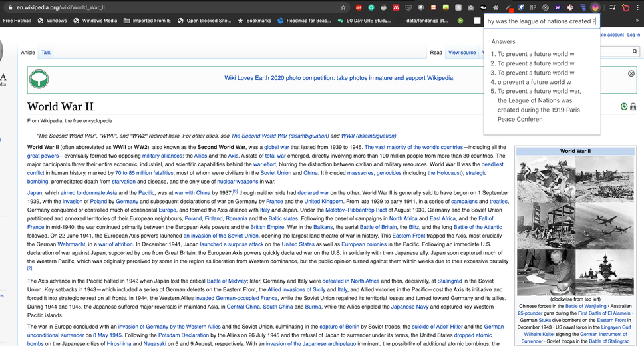Select the View source tab
The height and width of the screenshot is (346, 644).
462,53
